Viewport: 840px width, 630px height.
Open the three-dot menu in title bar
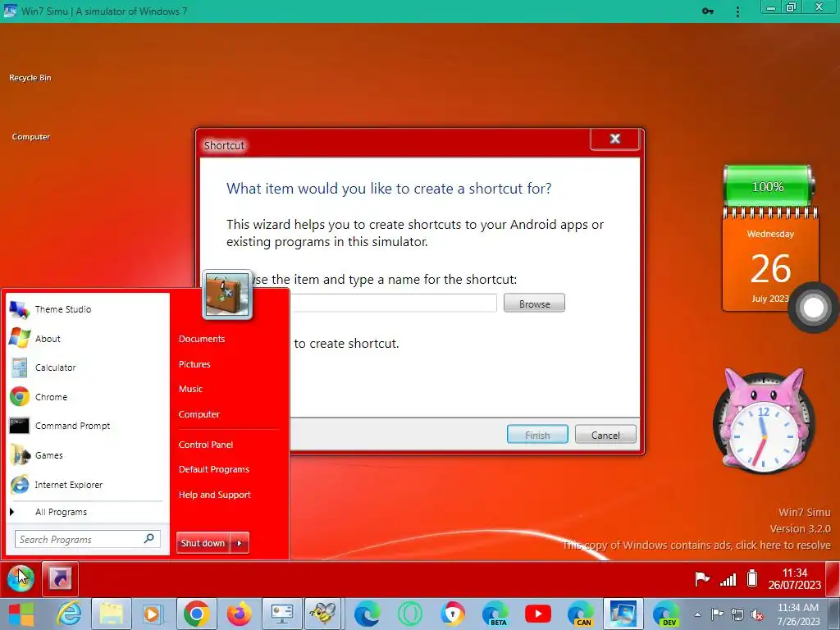click(x=737, y=11)
